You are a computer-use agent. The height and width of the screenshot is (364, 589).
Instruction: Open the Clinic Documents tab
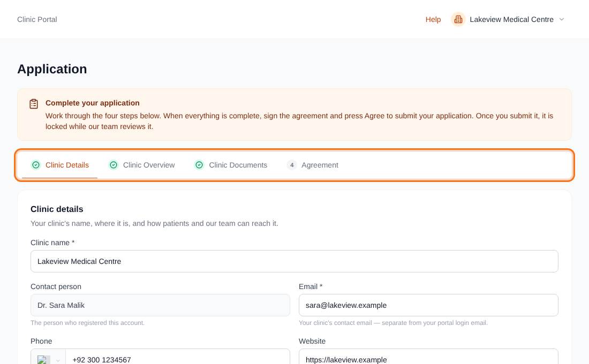point(231,165)
